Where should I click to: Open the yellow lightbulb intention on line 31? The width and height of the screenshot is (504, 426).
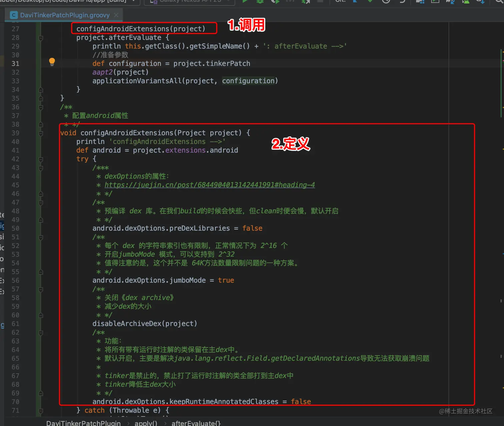(x=52, y=62)
